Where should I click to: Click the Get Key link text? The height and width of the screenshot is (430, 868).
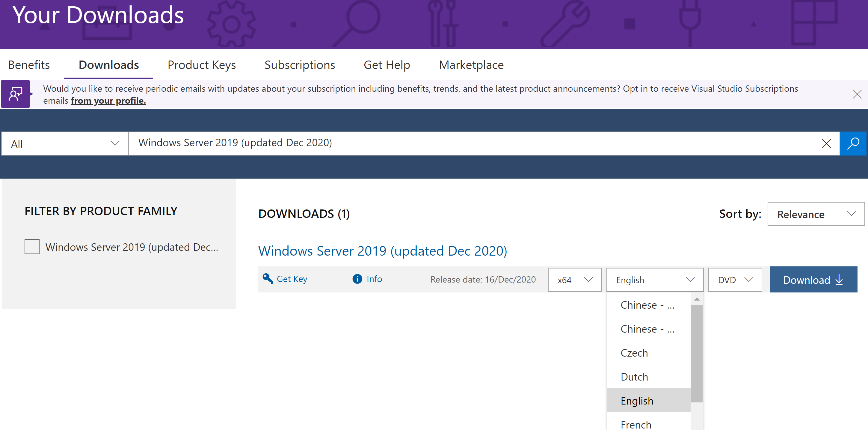[x=292, y=279]
